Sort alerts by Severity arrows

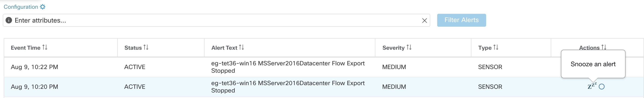click(x=409, y=47)
